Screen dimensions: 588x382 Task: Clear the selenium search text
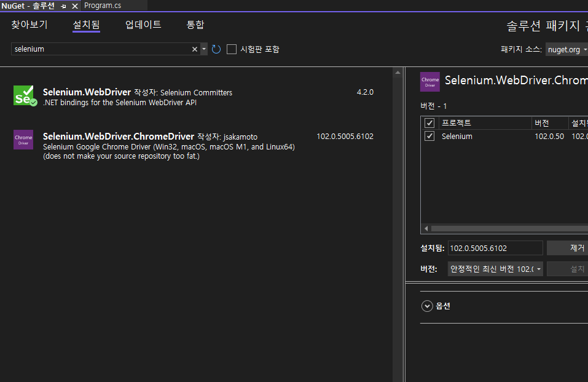(x=195, y=49)
